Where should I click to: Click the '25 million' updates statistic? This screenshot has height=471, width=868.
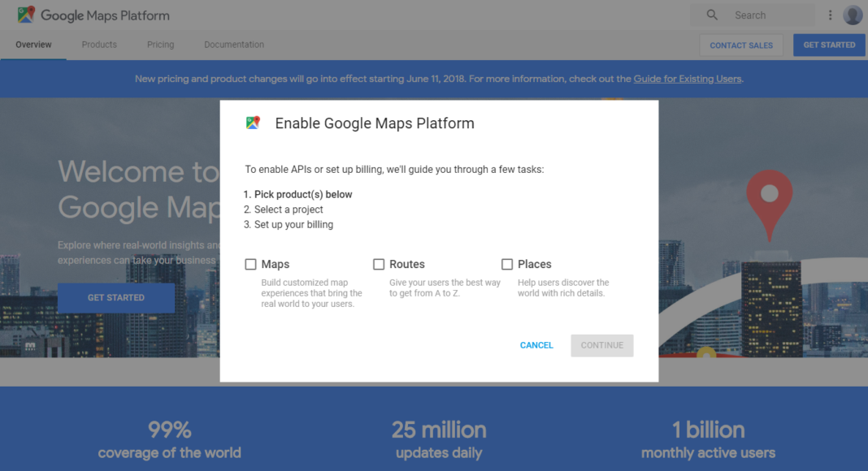click(x=439, y=430)
